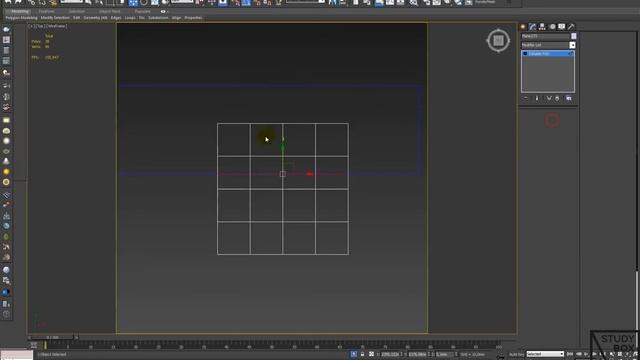This screenshot has width=640, height=360.
Task: Click the green Y-axis arrow of move gizmo
Action: coord(283,147)
